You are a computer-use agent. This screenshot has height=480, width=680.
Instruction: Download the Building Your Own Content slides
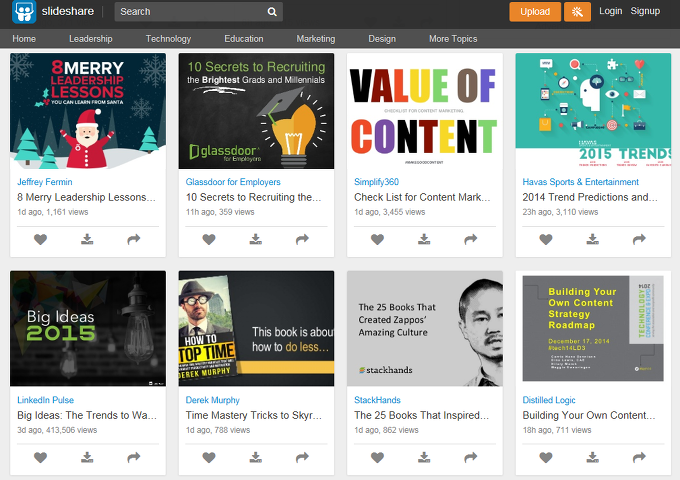click(593, 457)
